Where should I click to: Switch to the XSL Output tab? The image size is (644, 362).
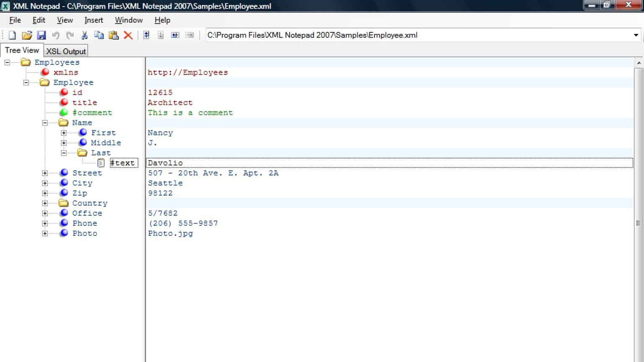[x=65, y=51]
